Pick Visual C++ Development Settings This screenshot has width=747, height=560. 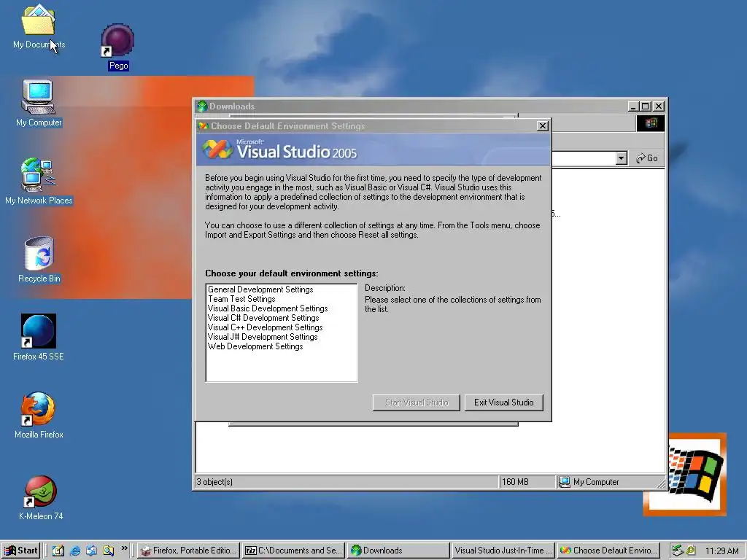[266, 327]
